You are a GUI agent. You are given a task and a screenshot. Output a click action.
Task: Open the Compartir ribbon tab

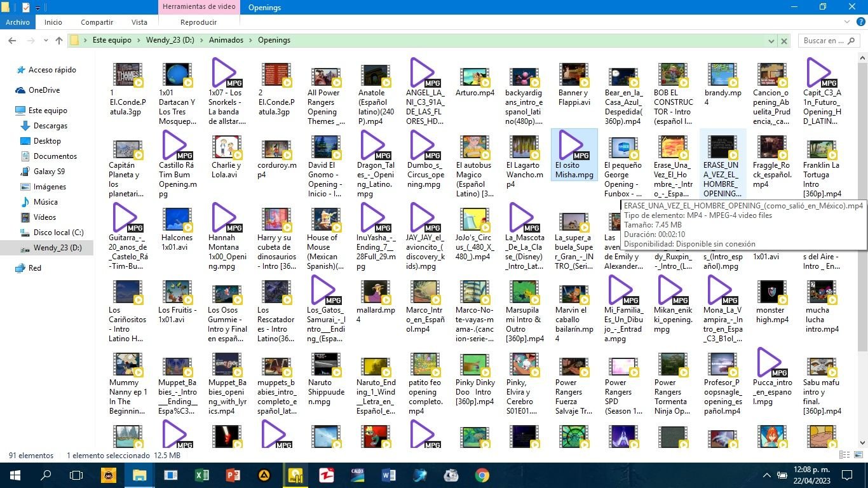tap(97, 22)
